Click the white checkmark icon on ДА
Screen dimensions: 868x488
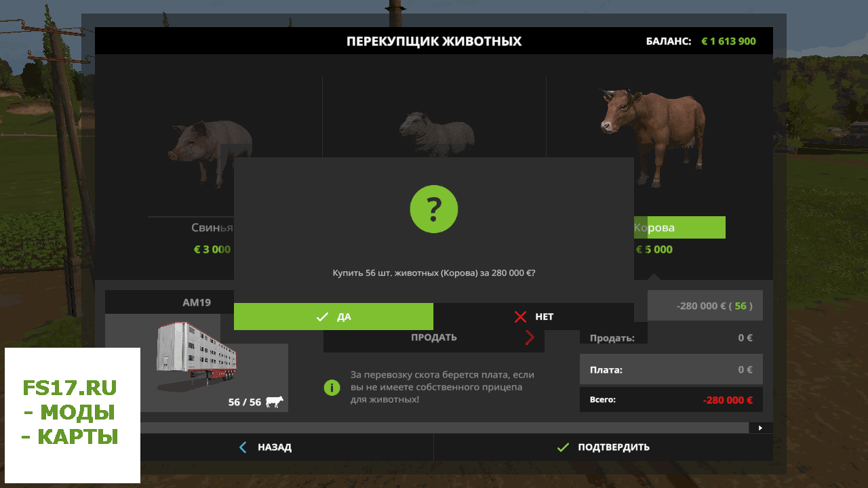pos(322,317)
